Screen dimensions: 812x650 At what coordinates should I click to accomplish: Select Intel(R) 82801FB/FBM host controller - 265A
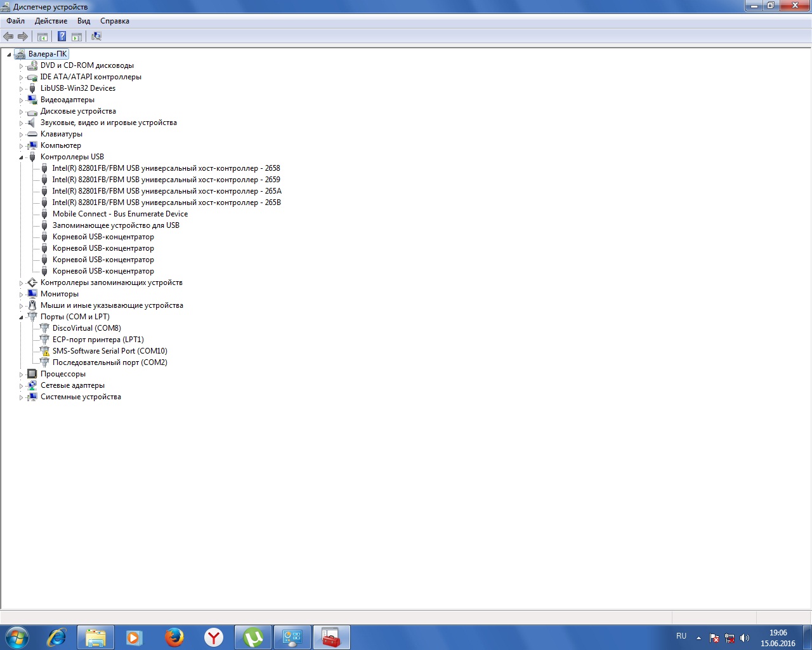pyautogui.click(x=167, y=191)
